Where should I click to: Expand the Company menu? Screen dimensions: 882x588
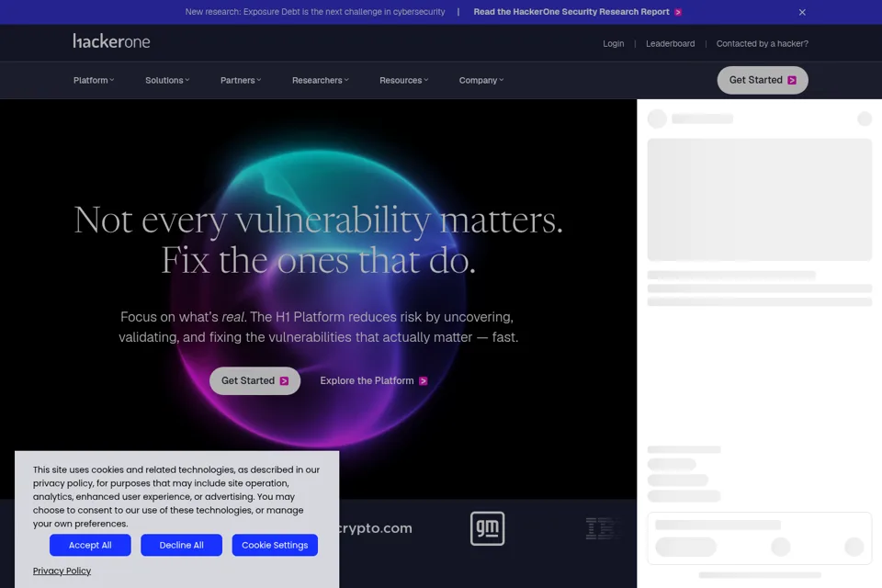pyautogui.click(x=481, y=81)
